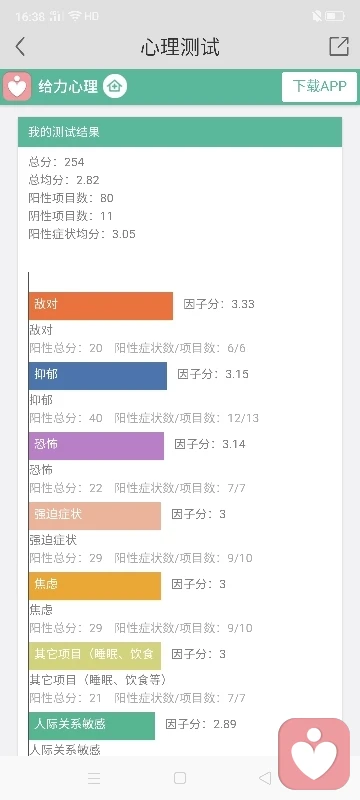Tap the floating pink heart icon
The width and height of the screenshot is (360, 800).
[314, 754]
